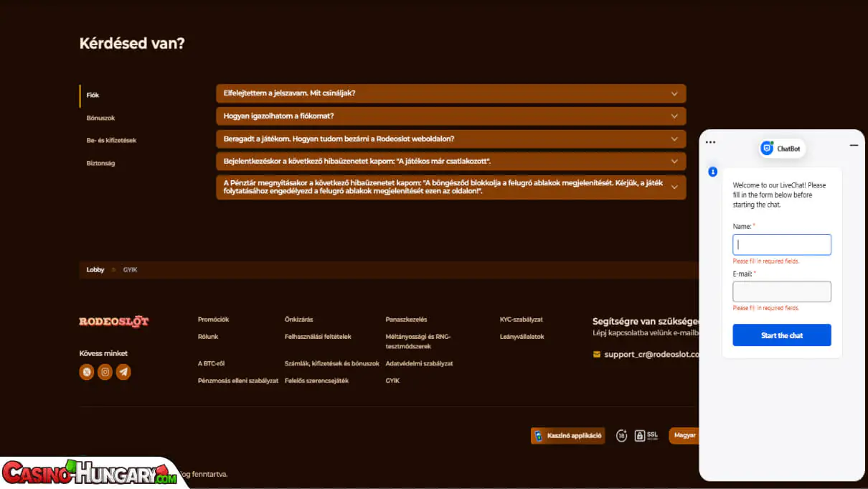Minimize the ChatBot window

[x=854, y=145]
